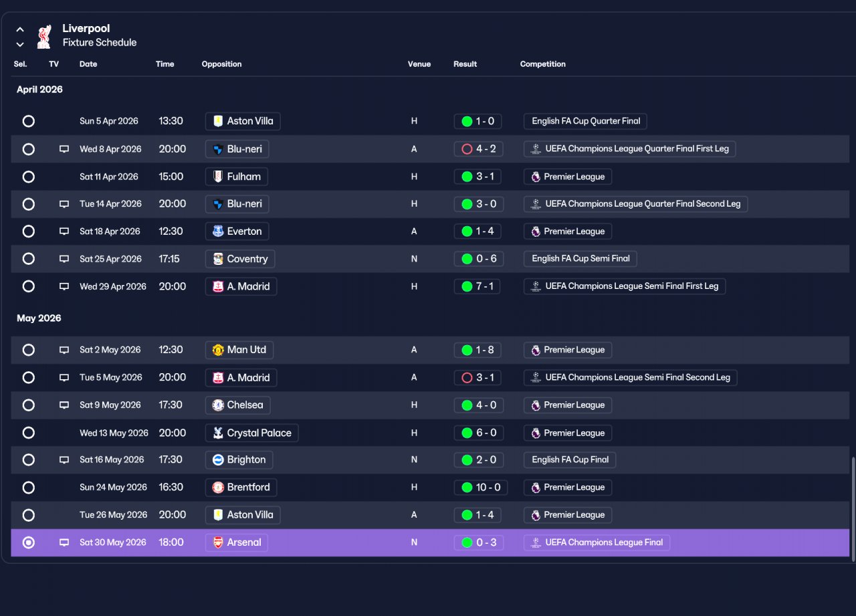Click Champions League logo on Final row
Screen dimensions: 856x616
pos(536,542)
